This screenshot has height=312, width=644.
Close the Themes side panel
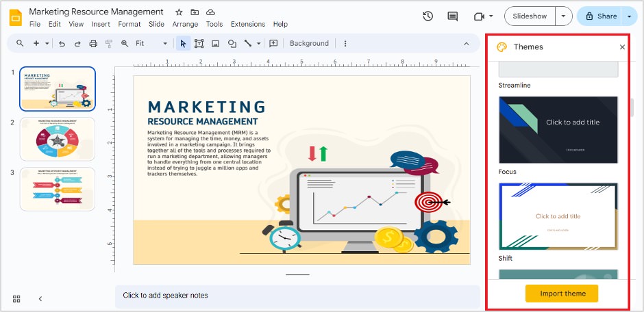pos(622,47)
